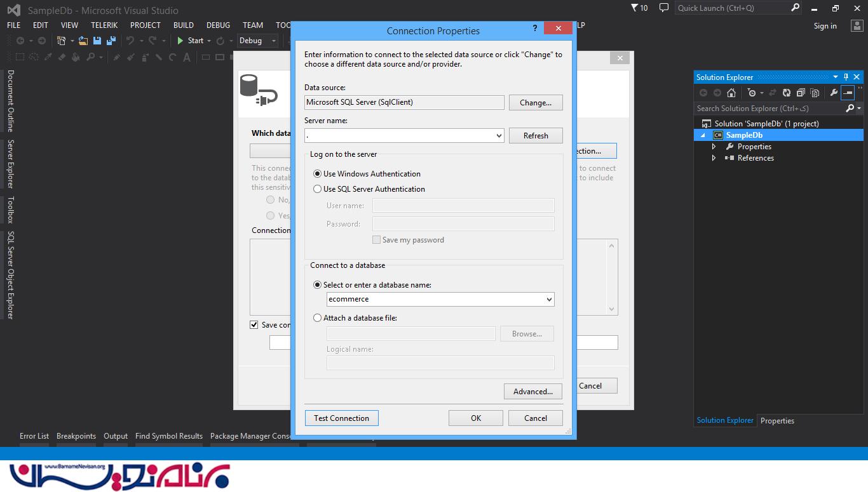Open Properties wrench icon in Solution Explorer toolbar
The image size is (868, 492).
[834, 93]
